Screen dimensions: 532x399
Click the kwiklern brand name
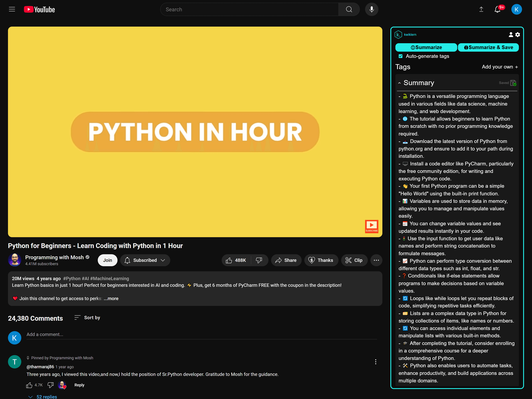click(x=410, y=35)
